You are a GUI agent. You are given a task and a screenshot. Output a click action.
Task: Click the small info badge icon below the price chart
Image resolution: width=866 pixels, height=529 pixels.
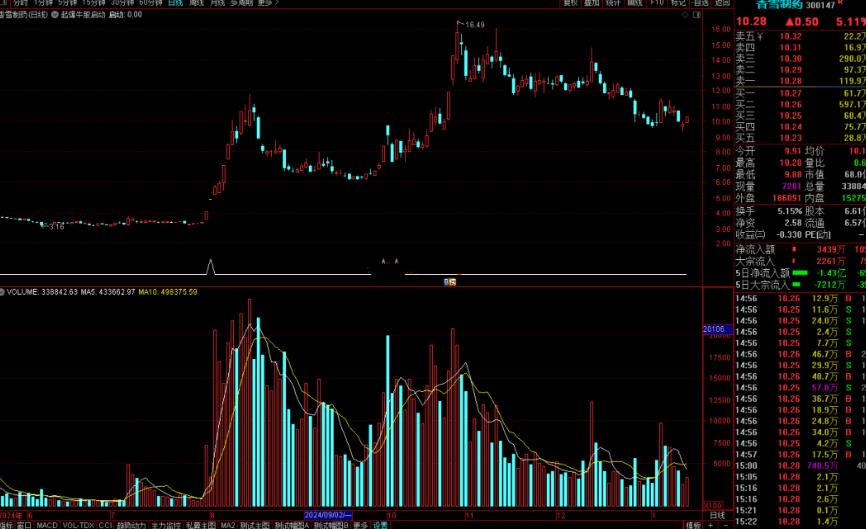(x=451, y=282)
